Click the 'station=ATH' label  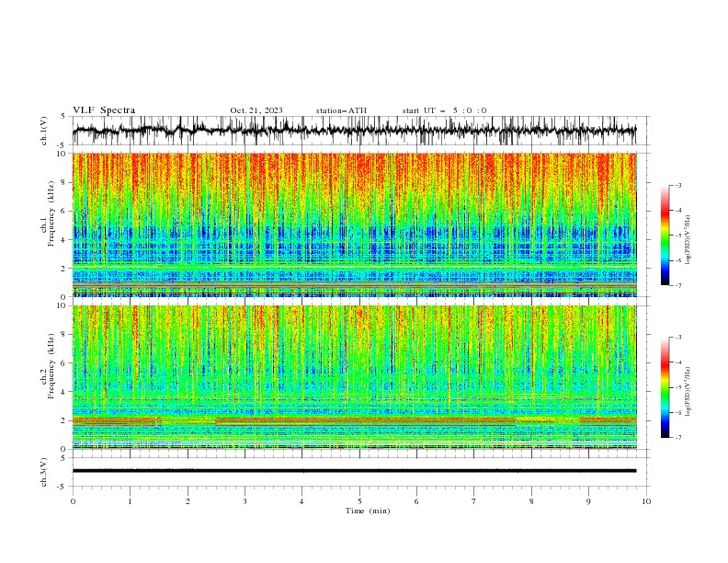pos(341,110)
